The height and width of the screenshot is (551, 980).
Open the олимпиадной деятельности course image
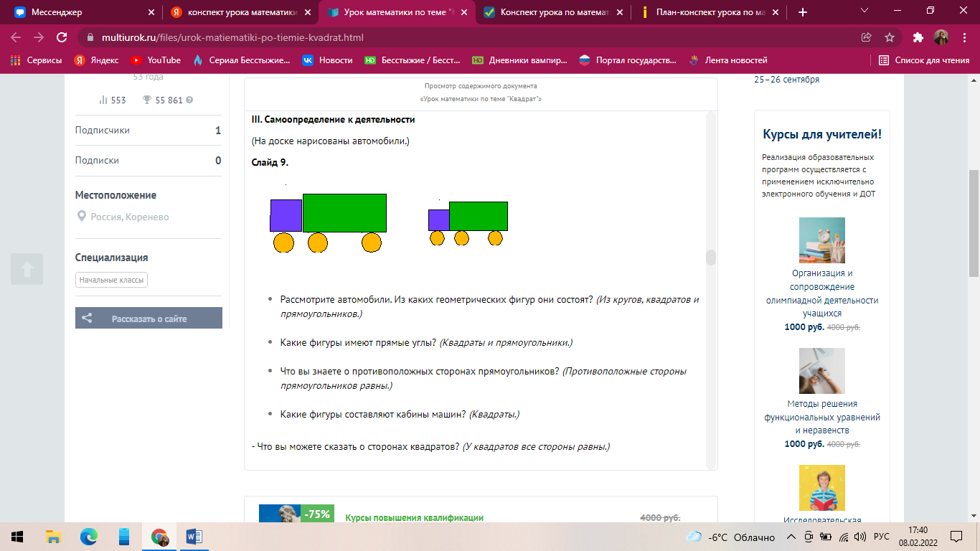(x=821, y=240)
